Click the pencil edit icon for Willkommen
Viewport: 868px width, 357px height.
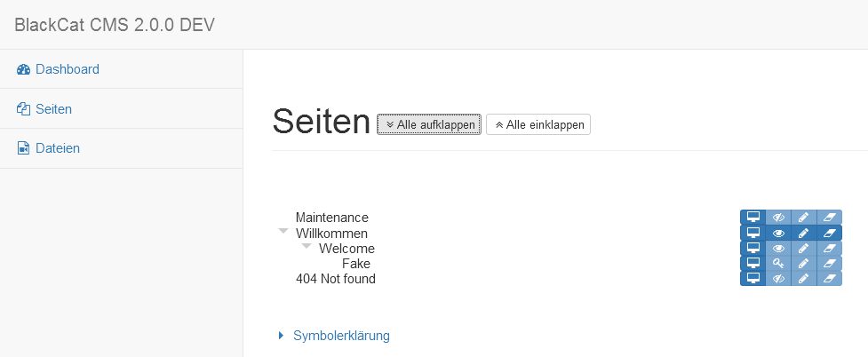point(803,233)
